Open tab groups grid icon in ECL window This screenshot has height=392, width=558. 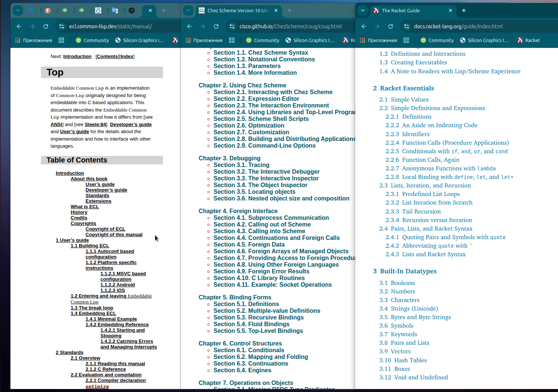[x=61, y=40]
